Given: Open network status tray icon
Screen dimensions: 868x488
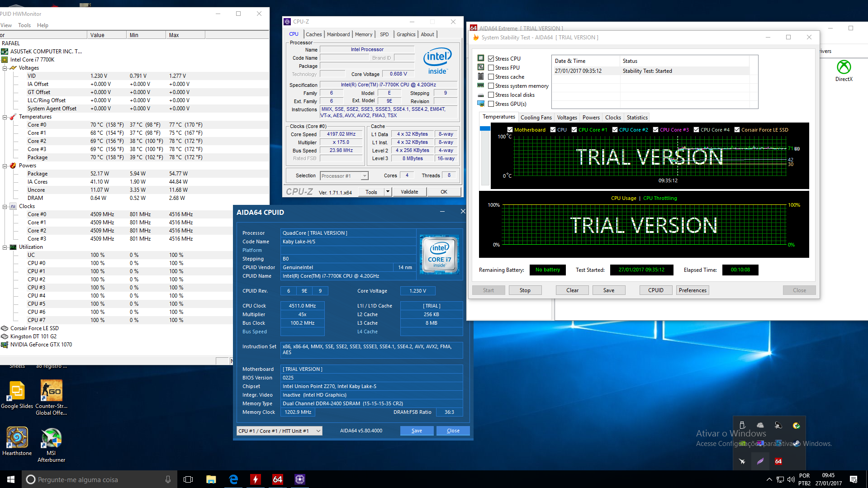Looking at the screenshot, I should [780, 479].
